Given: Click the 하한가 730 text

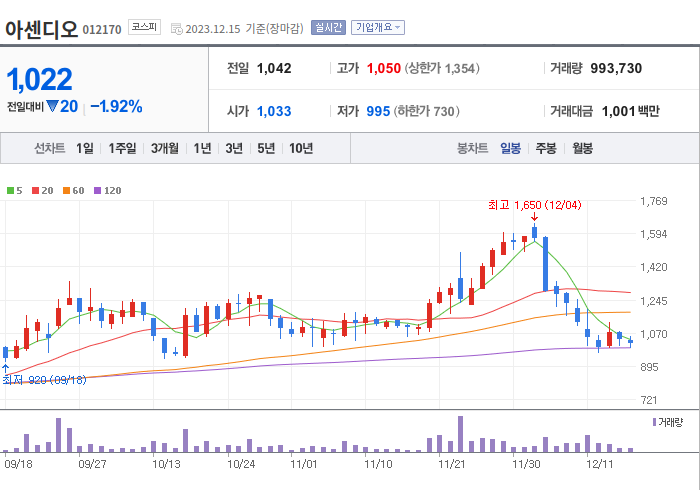Looking at the screenshot, I should click(x=426, y=111).
